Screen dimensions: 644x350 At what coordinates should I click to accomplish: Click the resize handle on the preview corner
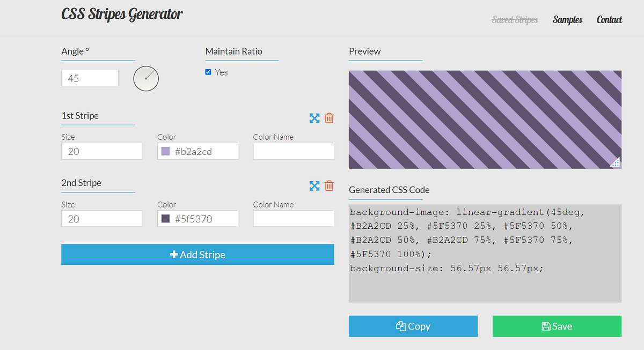pos(615,162)
